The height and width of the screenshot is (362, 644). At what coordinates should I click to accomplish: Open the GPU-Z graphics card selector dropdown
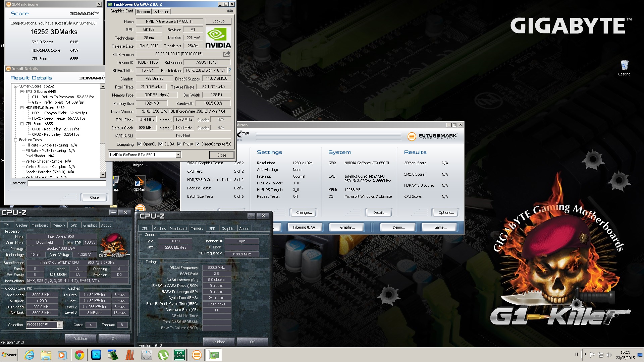[178, 155]
